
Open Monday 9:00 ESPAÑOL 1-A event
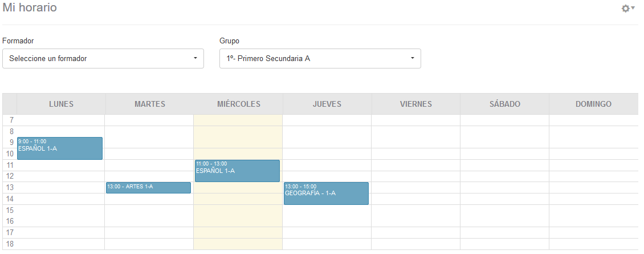(60, 148)
